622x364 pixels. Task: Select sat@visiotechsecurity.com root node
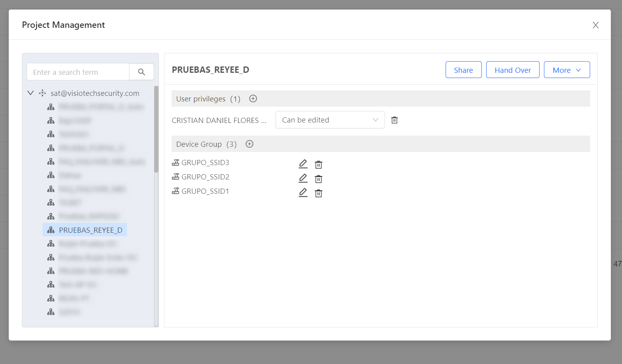coord(95,93)
